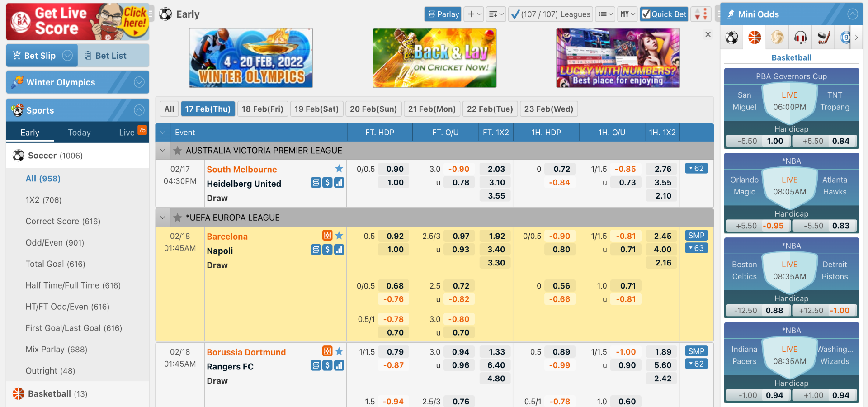Select the 18 Feb(Fri) date tab
This screenshot has height=407, width=868.
coord(262,109)
